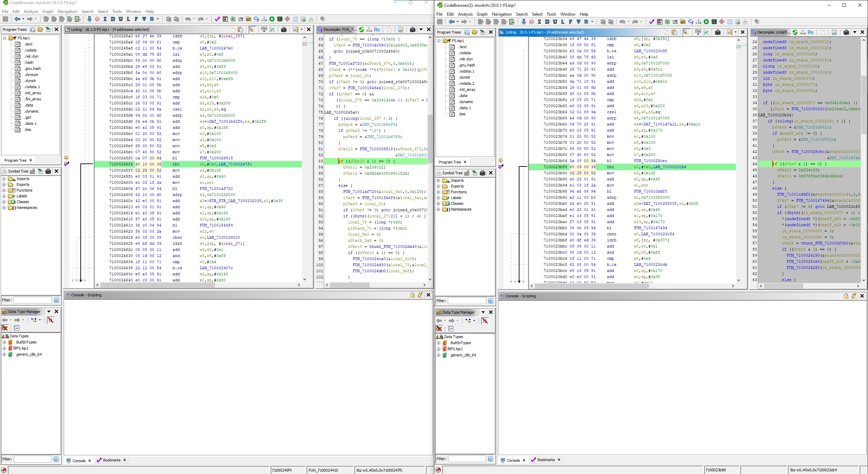868x474 pixels.
Task: Click Next Function 'F' icon in left toolbar
Action: click(136, 19)
